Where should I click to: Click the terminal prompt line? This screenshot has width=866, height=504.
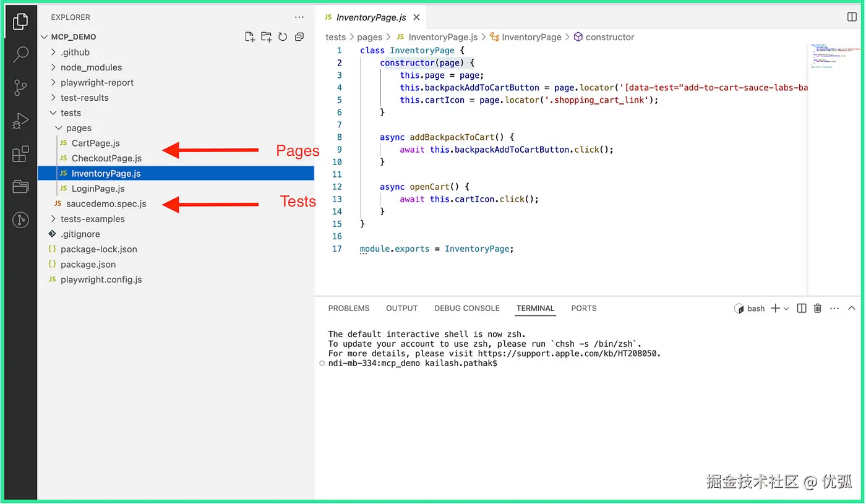(413, 364)
